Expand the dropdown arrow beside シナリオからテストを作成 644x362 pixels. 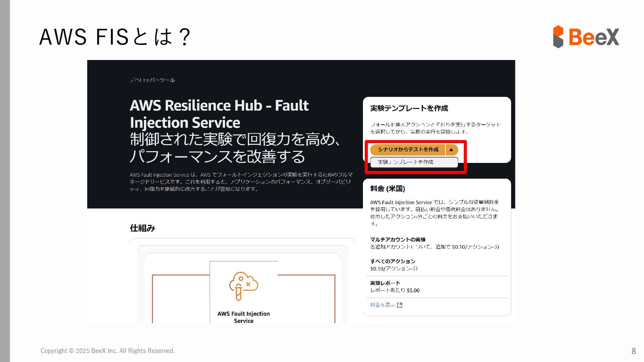[451, 149]
